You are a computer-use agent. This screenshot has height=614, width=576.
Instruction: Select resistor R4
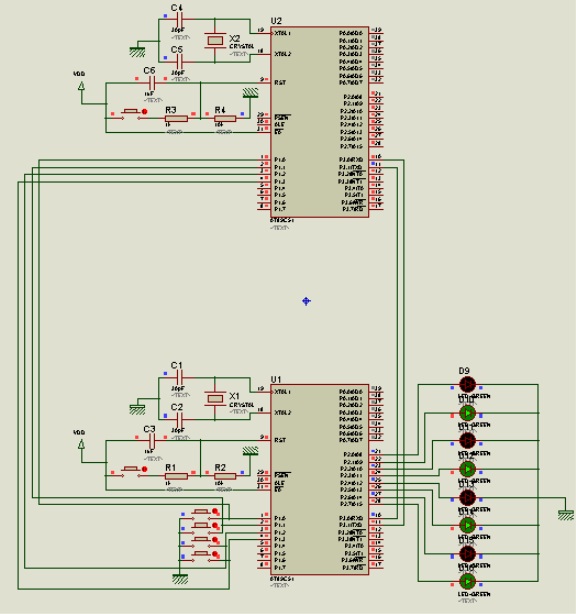(x=225, y=119)
